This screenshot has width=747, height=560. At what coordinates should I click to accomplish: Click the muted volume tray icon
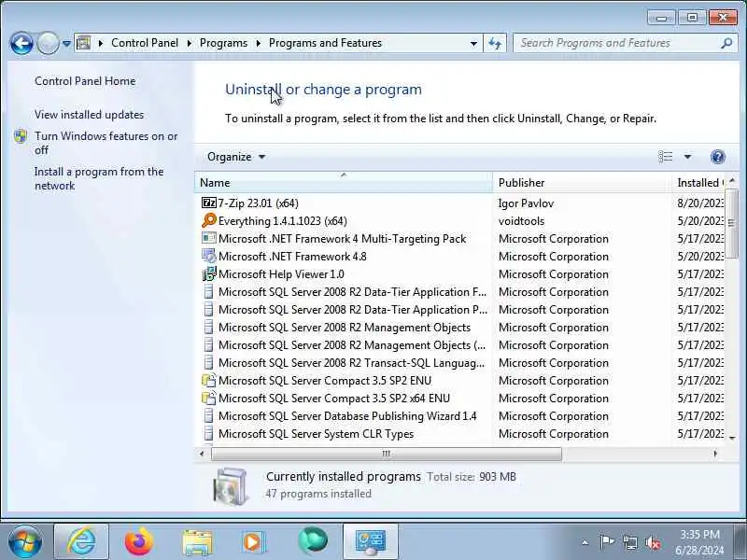[652, 542]
